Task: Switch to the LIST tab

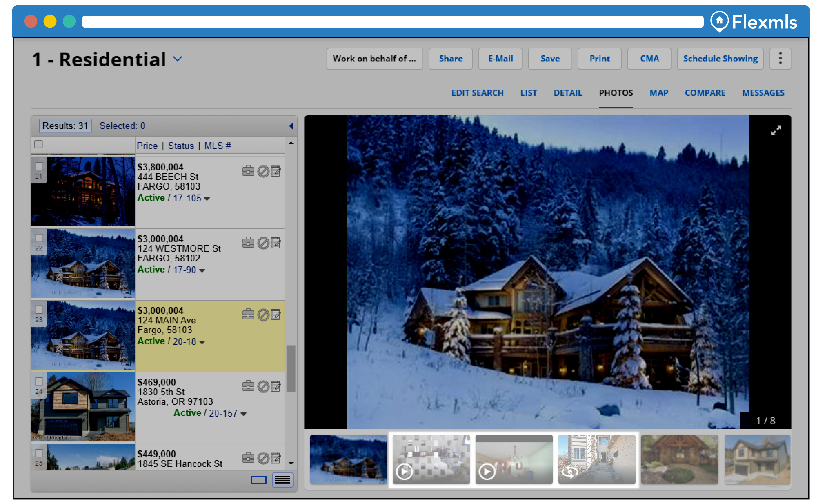Action: [528, 93]
